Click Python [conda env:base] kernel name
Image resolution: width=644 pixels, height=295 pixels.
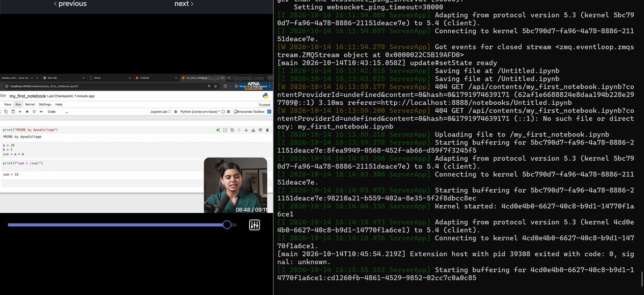coord(199,112)
